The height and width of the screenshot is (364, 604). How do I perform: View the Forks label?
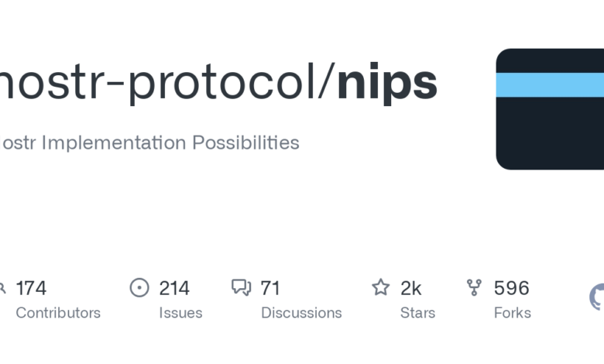[512, 313]
